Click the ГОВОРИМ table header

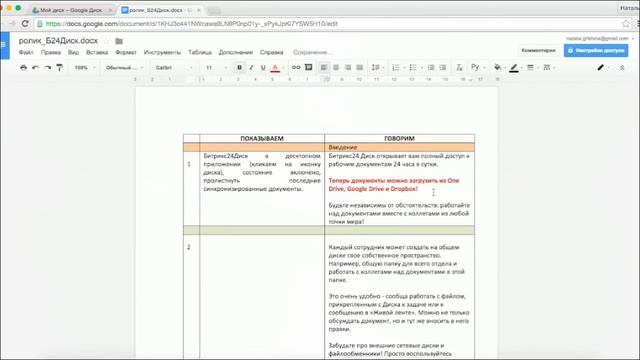point(399,138)
